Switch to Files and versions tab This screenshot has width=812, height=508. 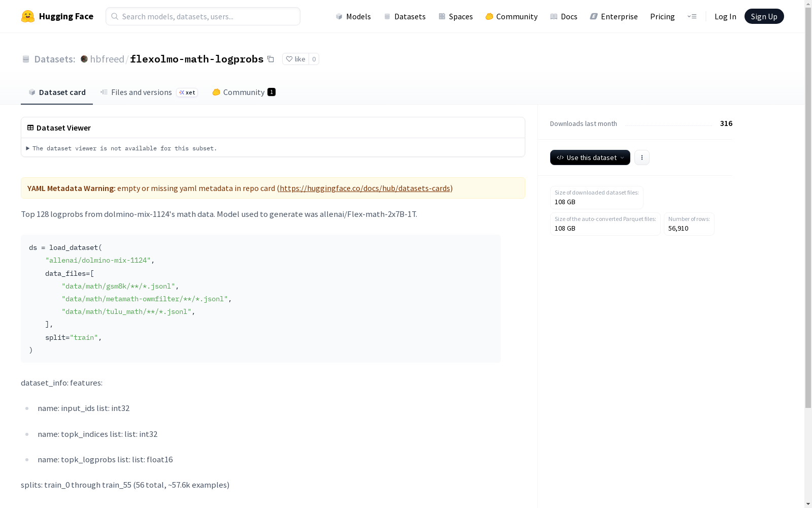(149, 92)
